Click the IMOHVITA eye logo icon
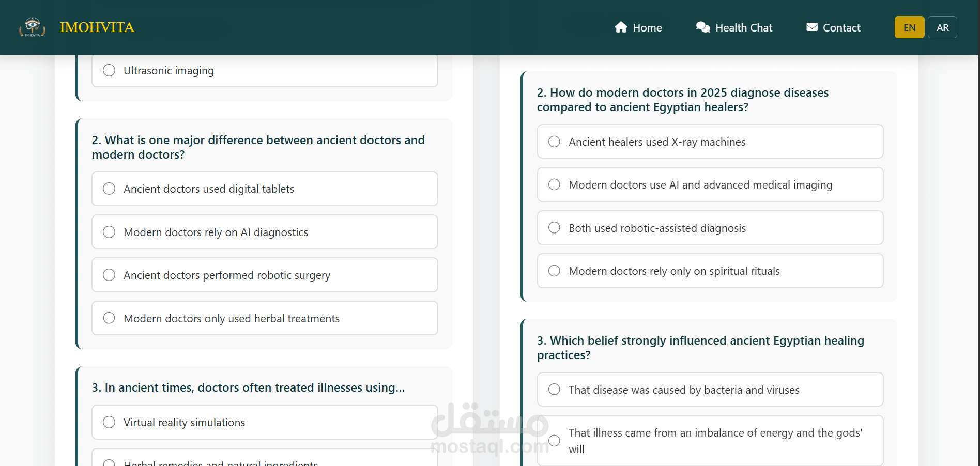The width and height of the screenshot is (980, 466). click(x=32, y=27)
